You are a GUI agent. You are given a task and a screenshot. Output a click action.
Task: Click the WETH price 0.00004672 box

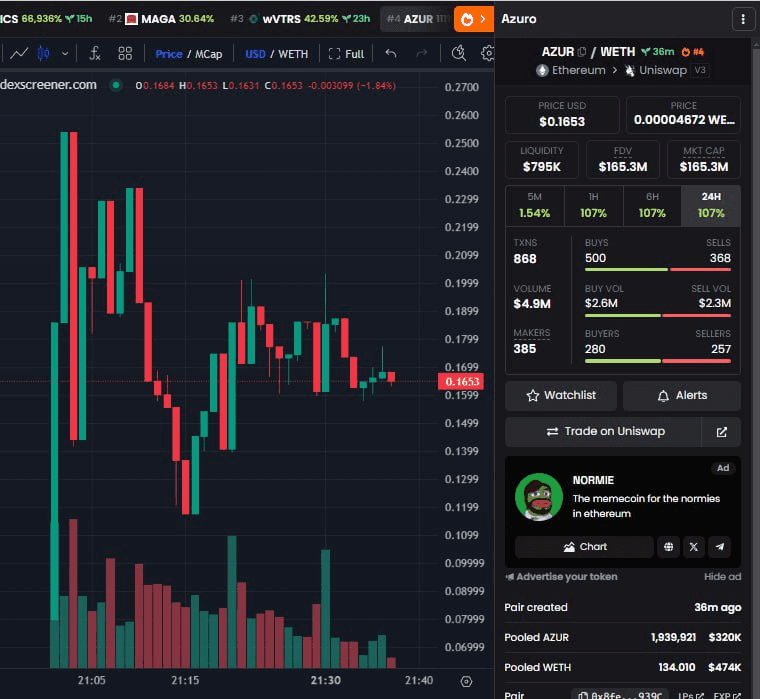click(683, 114)
